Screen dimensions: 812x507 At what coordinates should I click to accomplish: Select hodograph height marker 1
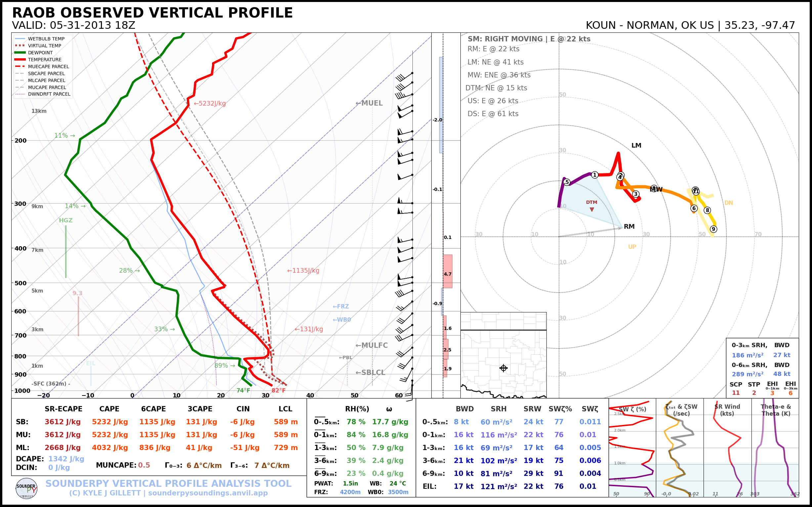(594, 175)
